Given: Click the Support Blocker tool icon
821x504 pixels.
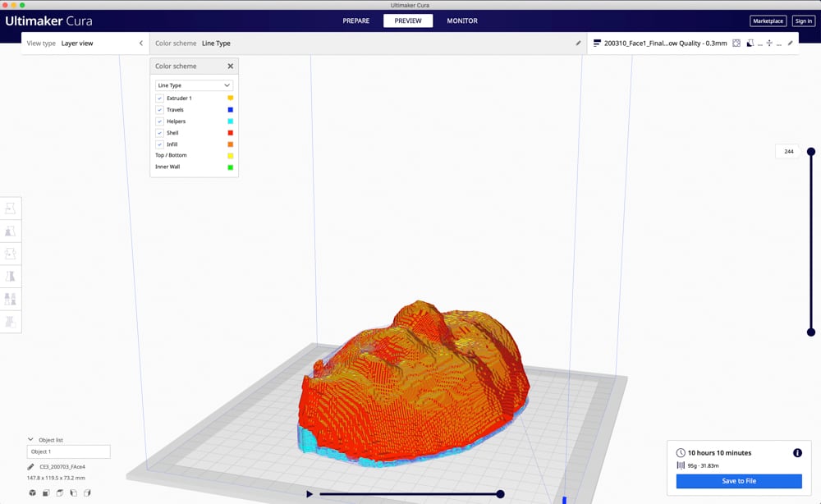Looking at the screenshot, I should [11, 322].
